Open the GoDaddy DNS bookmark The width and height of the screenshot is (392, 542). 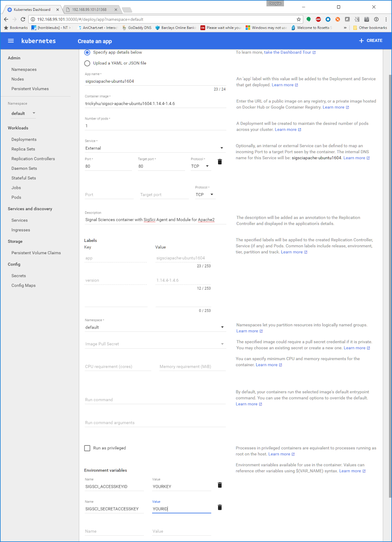click(x=137, y=28)
